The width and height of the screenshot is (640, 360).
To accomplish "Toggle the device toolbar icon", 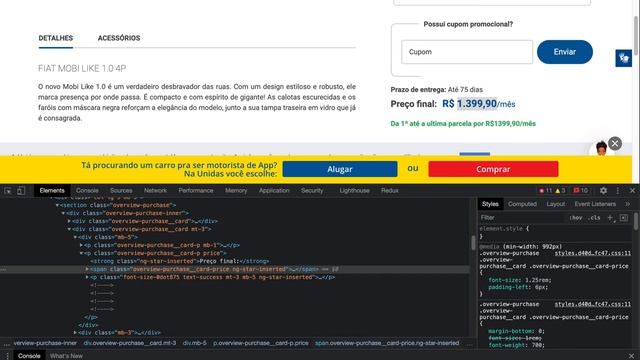I will (x=21, y=191).
